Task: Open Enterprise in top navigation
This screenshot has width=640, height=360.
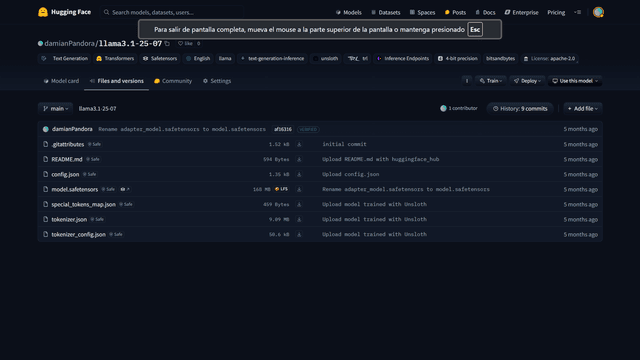Action: tap(522, 12)
